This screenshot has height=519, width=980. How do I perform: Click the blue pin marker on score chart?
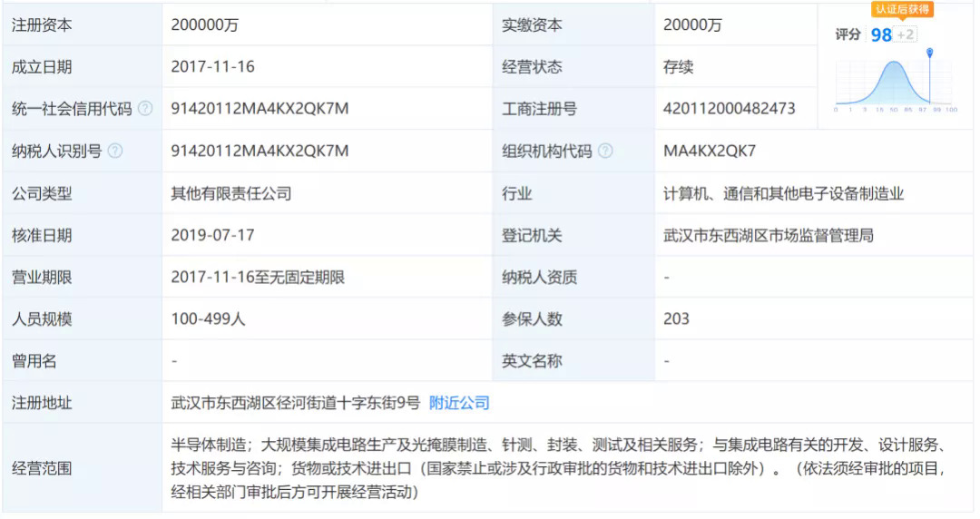point(929,54)
